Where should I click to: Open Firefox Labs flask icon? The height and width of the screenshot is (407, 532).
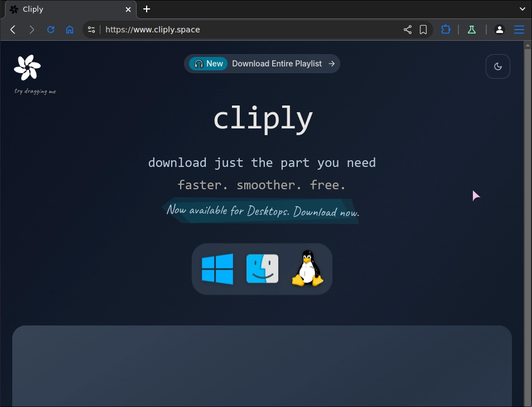click(x=472, y=30)
